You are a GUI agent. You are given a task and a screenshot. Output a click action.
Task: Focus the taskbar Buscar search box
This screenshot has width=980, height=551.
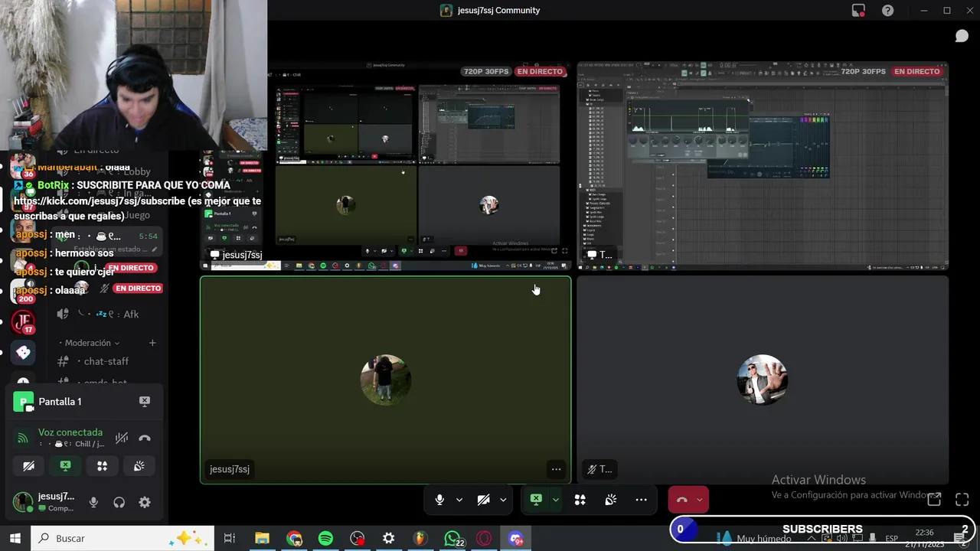click(x=122, y=538)
